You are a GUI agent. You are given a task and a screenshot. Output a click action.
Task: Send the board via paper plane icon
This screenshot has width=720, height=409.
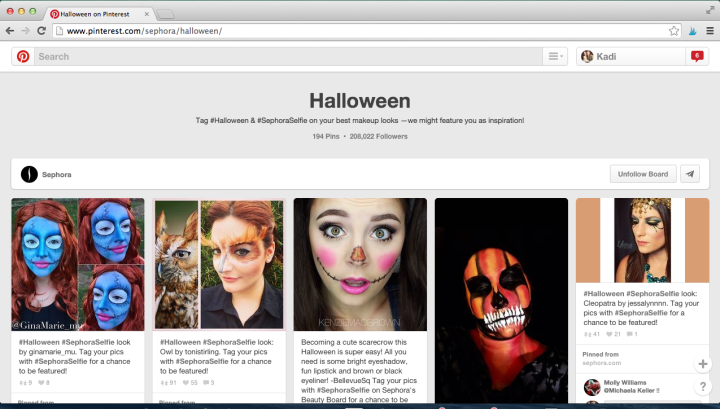689,174
